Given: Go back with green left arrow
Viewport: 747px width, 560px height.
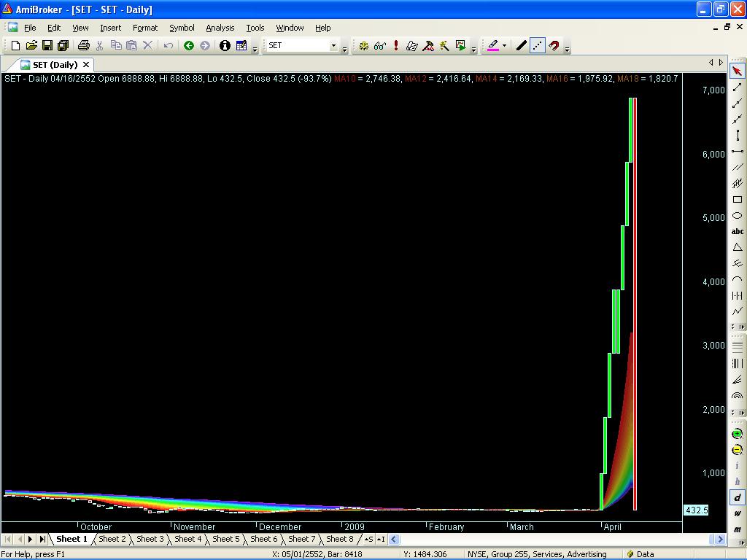Looking at the screenshot, I should (189, 46).
